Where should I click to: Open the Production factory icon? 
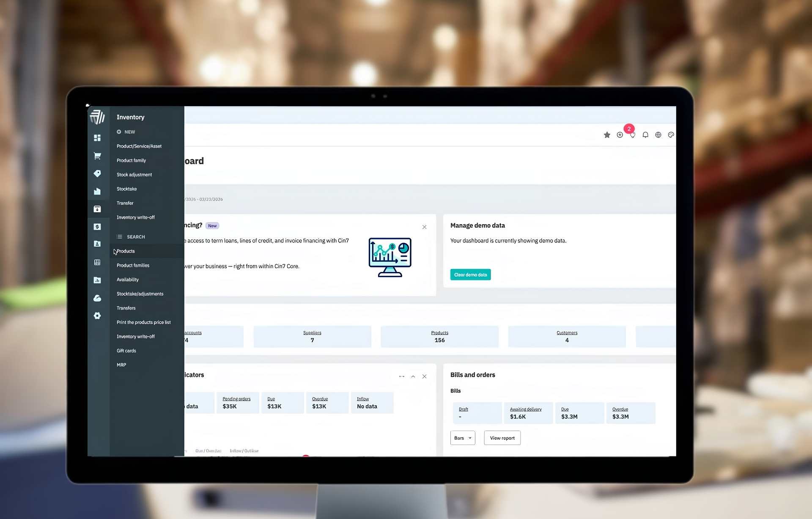97,191
